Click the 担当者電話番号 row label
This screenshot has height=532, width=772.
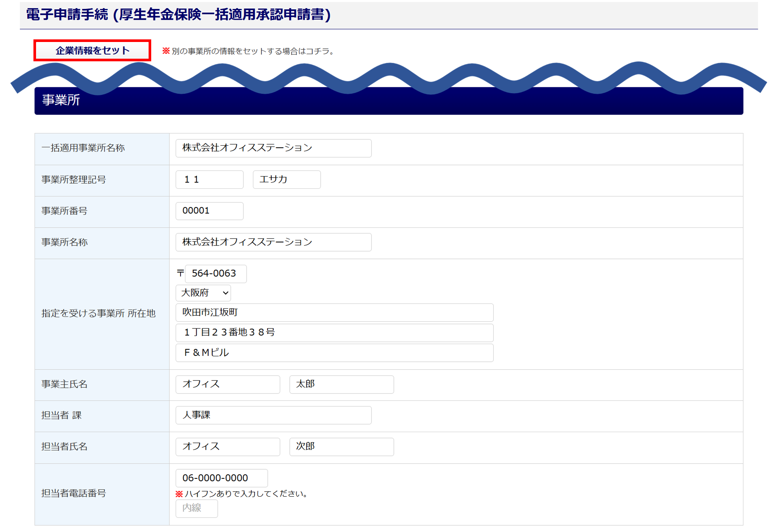point(74,493)
